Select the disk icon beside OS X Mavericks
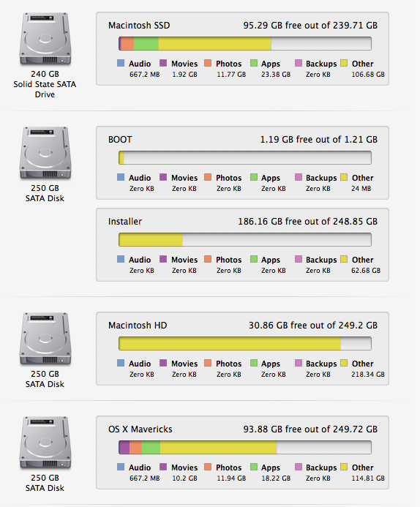The width and height of the screenshot is (420, 507). point(45,443)
